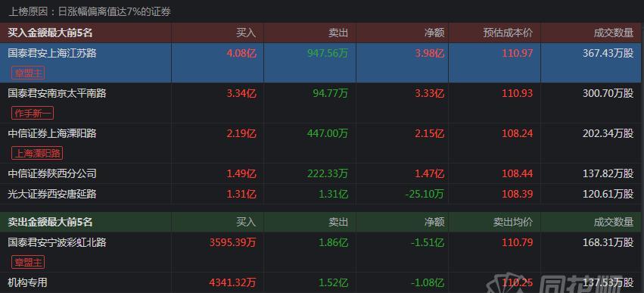Click buy amount 3595.39万
Image resolution: width=644 pixels, height=293 pixels.
(233, 242)
